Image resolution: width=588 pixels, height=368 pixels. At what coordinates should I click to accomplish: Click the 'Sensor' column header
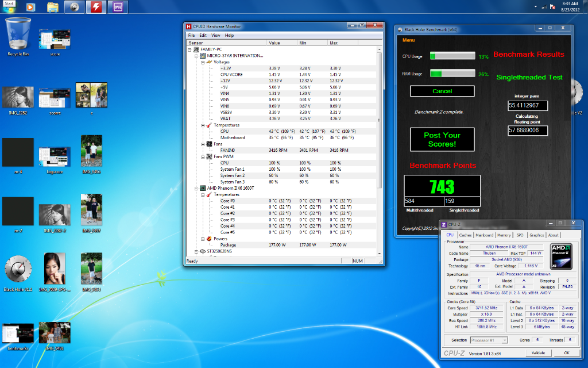click(x=226, y=43)
